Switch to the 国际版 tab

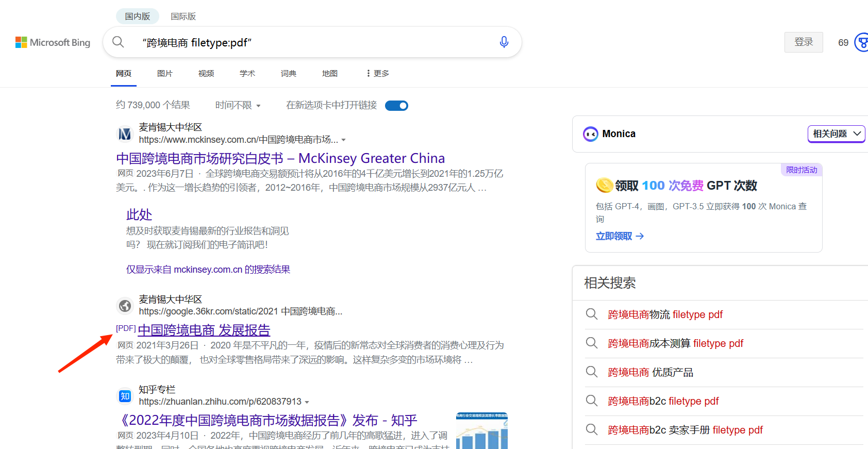[x=183, y=16]
